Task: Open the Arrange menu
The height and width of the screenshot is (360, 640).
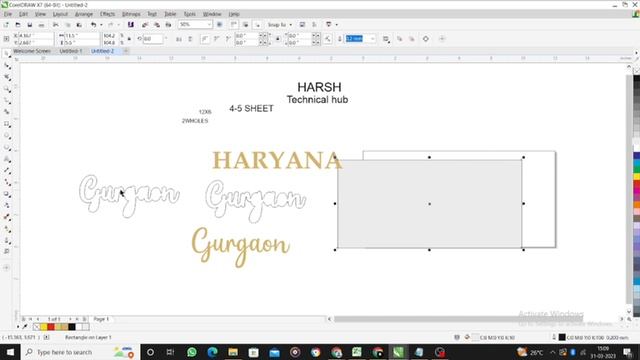Action: coord(84,14)
